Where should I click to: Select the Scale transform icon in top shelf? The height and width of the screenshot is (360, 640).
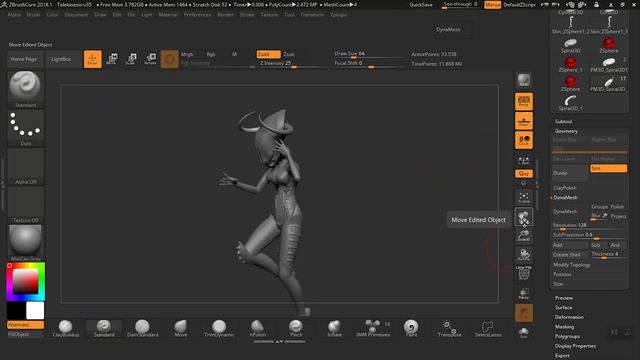[x=131, y=59]
